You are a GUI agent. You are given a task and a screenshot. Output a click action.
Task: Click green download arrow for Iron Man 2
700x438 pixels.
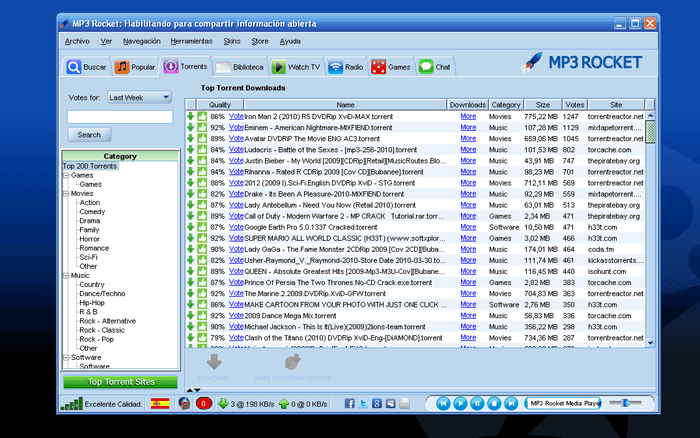(x=191, y=117)
